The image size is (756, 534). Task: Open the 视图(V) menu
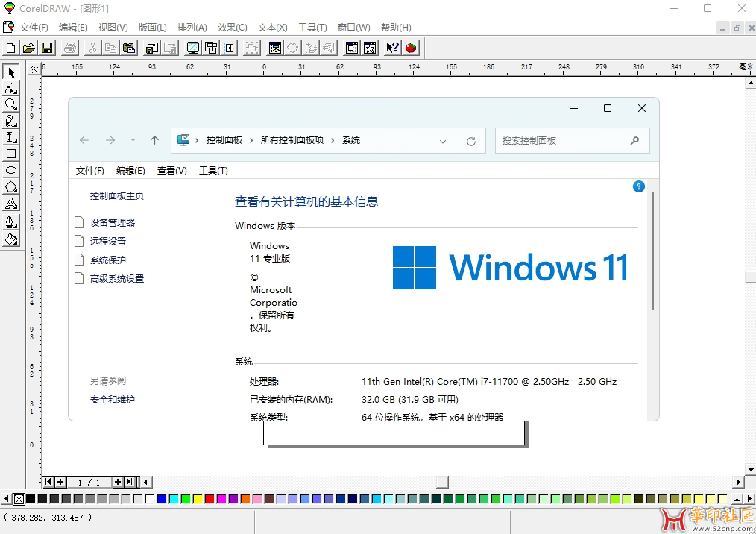[x=113, y=28]
